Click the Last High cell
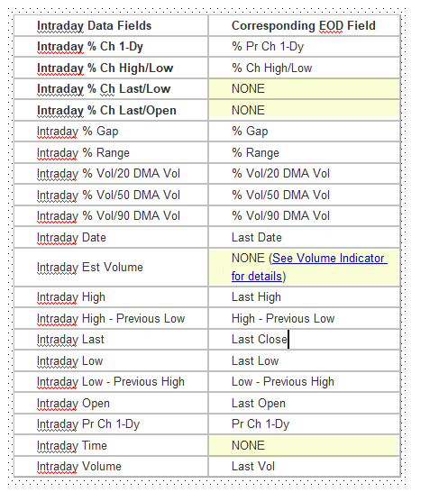 coord(304,297)
